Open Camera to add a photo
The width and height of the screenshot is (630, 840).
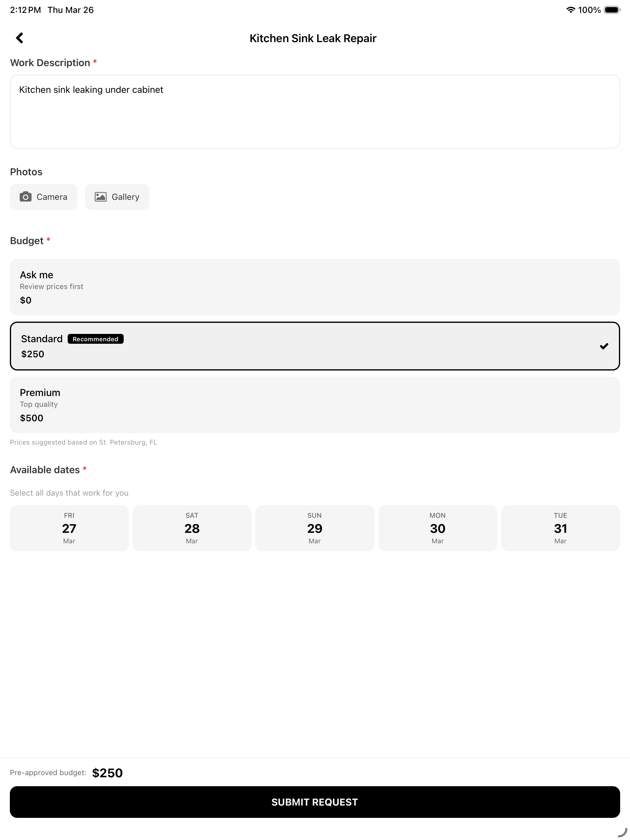click(x=44, y=197)
